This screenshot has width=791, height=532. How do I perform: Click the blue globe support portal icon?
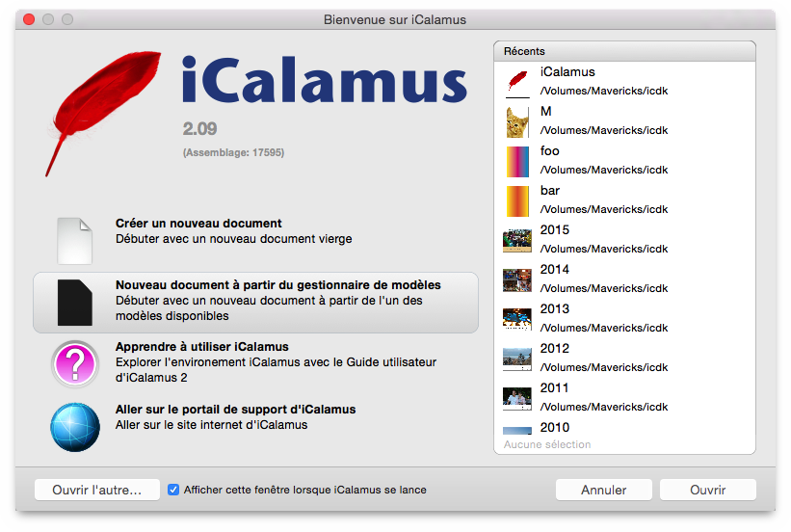pyautogui.click(x=75, y=427)
